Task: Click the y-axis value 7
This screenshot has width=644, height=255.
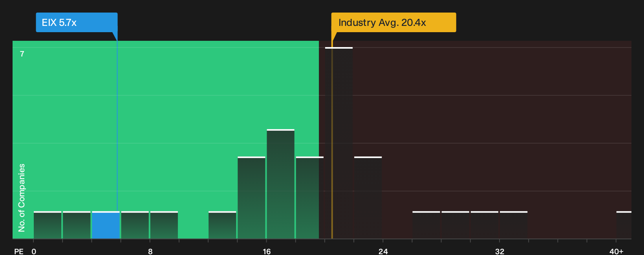Action: pos(22,54)
